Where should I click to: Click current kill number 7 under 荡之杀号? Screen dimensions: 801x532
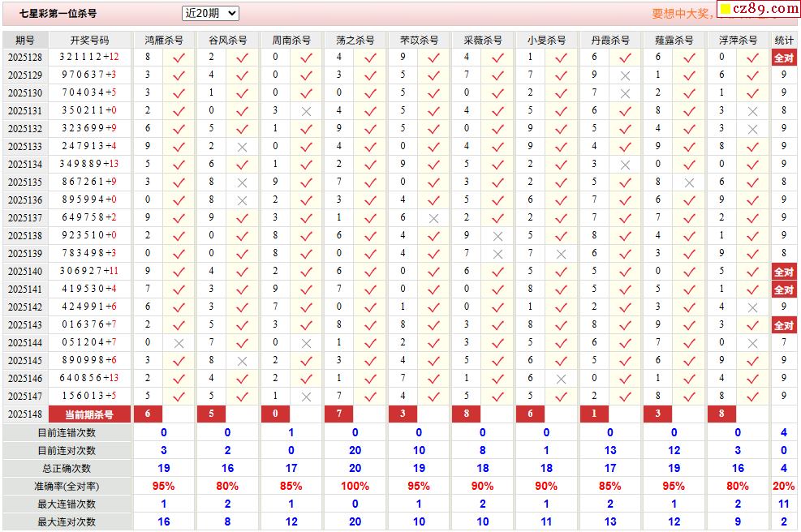(x=339, y=414)
